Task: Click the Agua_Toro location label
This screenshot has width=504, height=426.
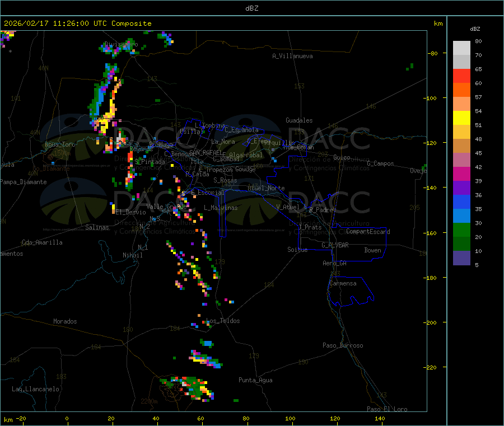Action: click(x=60, y=144)
